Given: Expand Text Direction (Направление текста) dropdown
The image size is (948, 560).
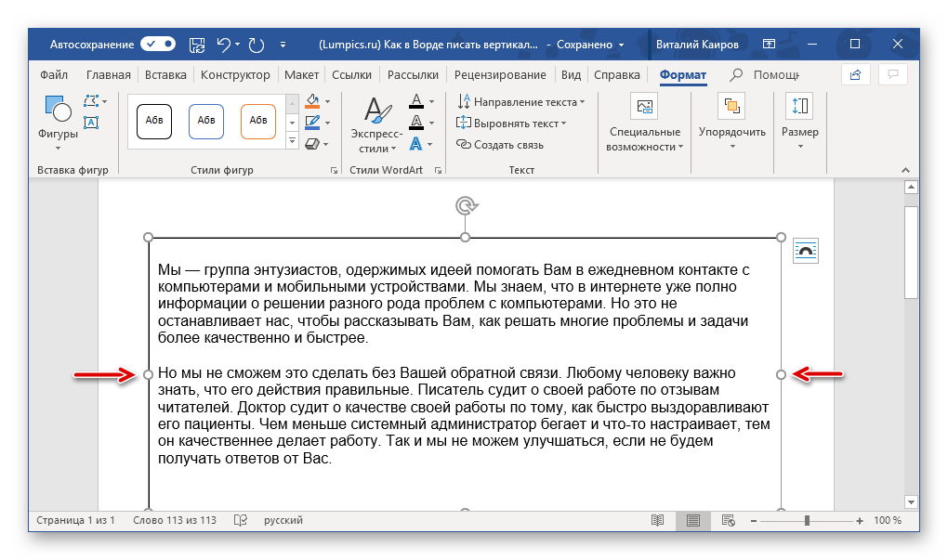Looking at the screenshot, I should point(520,101).
